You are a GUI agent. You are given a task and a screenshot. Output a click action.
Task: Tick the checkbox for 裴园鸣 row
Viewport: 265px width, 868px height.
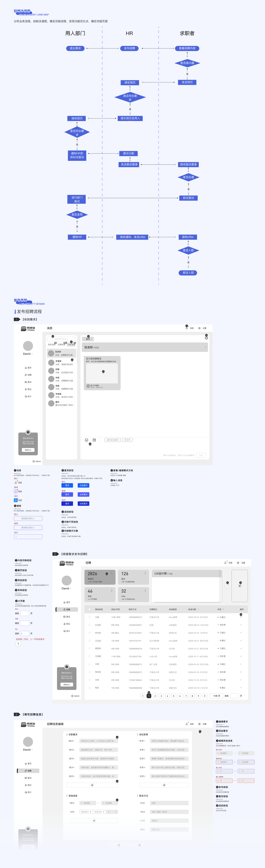[90, 649]
